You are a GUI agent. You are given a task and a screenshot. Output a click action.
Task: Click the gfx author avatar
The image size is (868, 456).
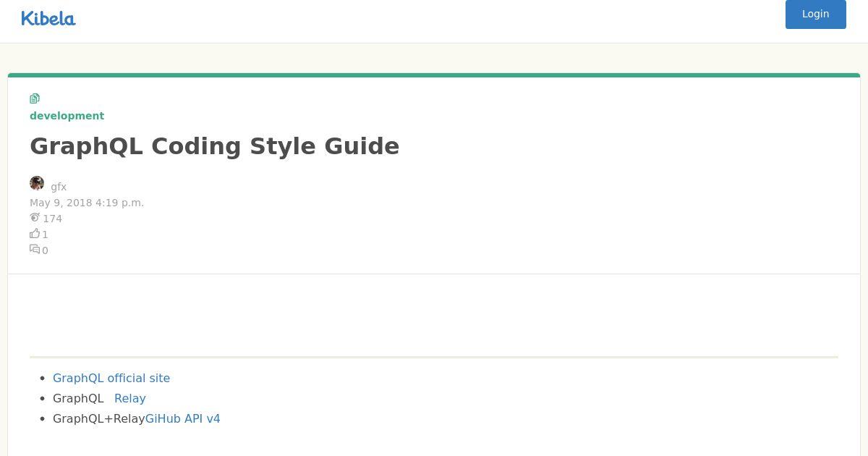click(x=37, y=183)
